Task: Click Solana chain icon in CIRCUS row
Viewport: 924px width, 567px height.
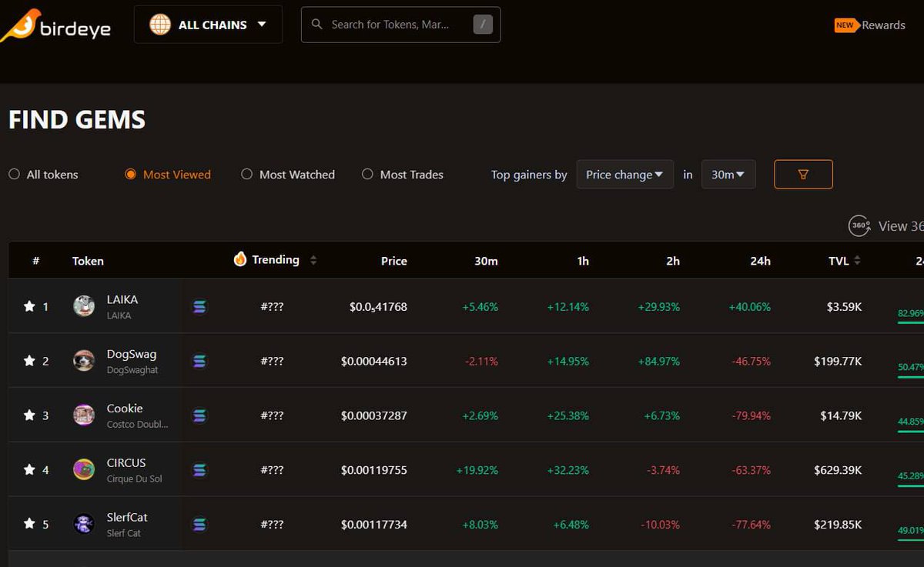Action: tap(199, 470)
